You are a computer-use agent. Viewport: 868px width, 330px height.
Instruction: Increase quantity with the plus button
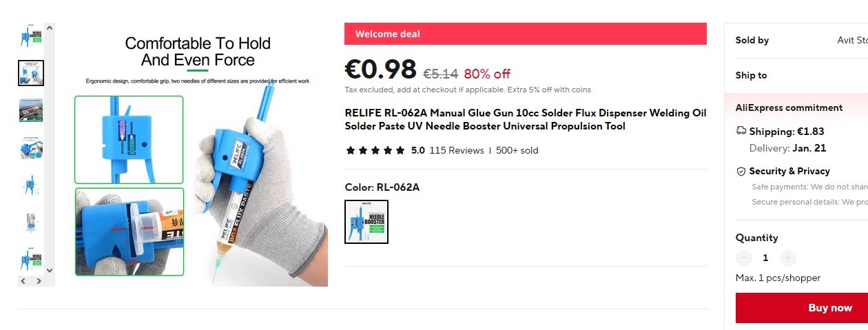click(x=788, y=258)
